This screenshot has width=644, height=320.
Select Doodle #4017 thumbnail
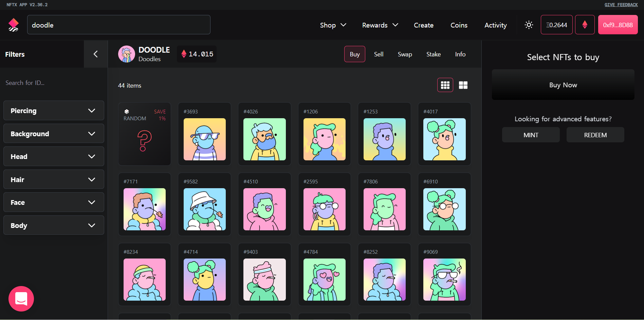[444, 139]
